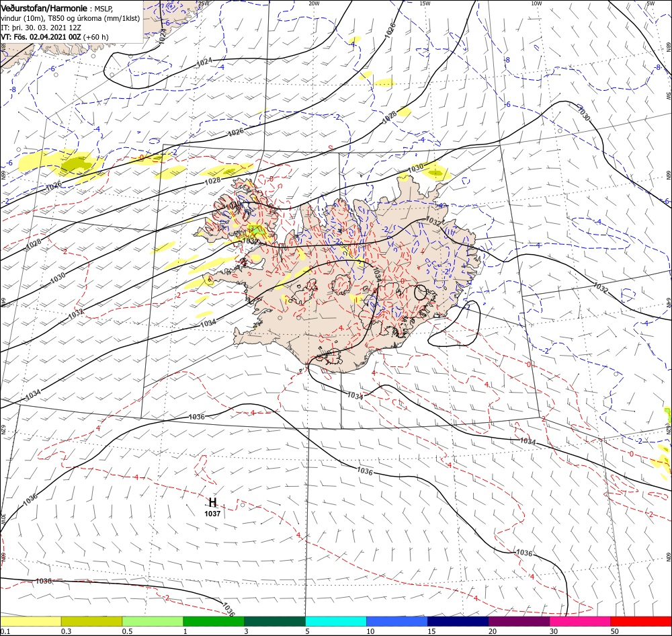Screen dimensions: 672x636
Task: Click the olive 0.3 precipitation legend swatch
Action: (91, 621)
